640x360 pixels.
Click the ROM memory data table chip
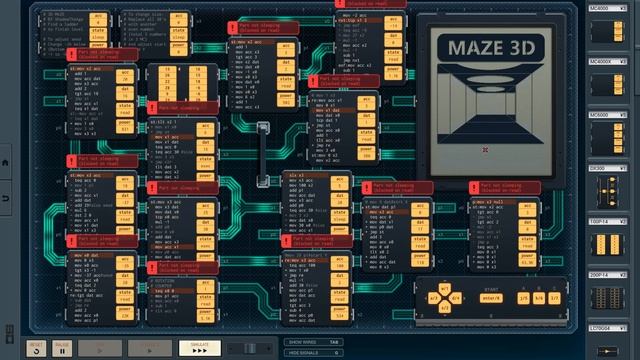183,83
